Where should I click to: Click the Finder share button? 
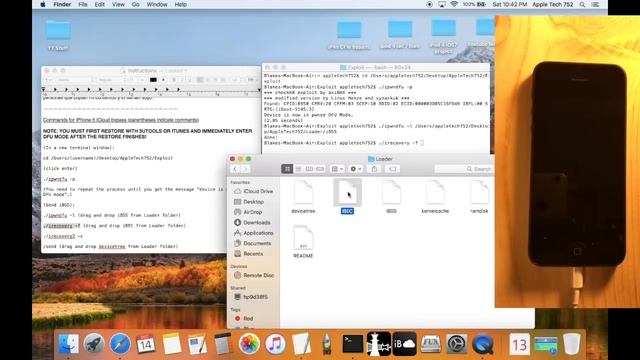tap(374, 169)
